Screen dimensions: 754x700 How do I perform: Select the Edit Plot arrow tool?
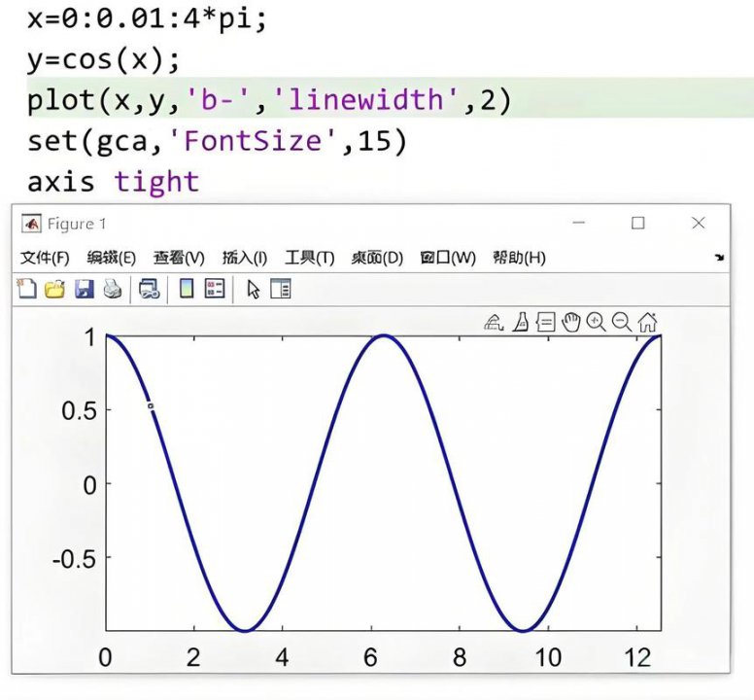point(253,289)
